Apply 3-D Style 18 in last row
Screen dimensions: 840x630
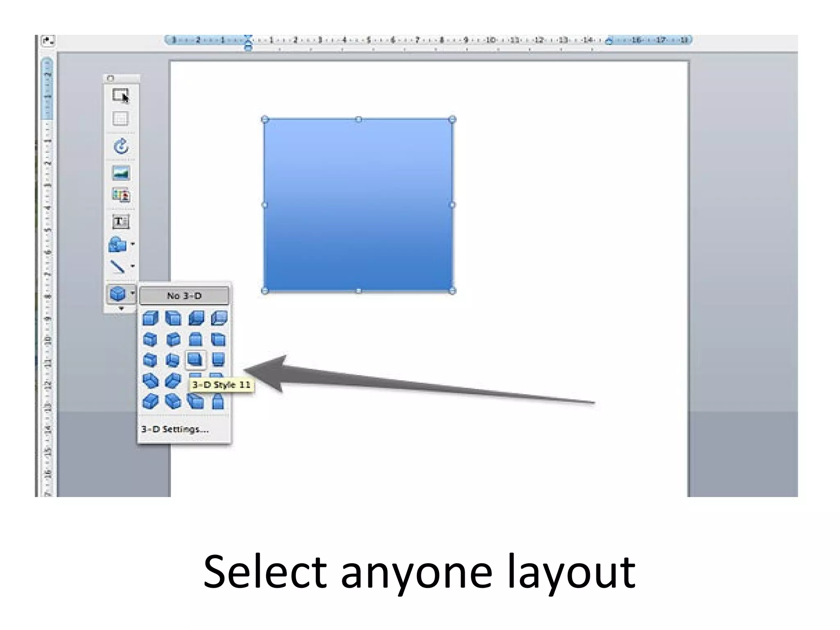click(173, 402)
